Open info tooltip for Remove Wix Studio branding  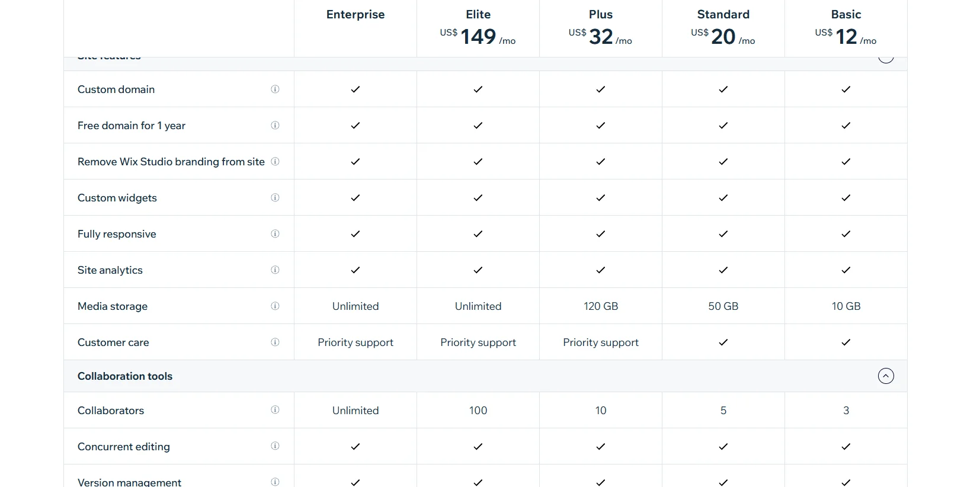(275, 162)
